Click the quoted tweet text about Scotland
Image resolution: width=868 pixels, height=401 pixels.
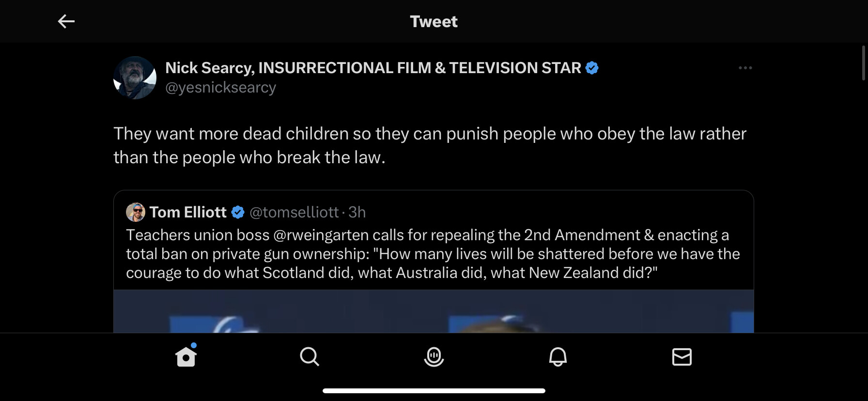point(433,254)
